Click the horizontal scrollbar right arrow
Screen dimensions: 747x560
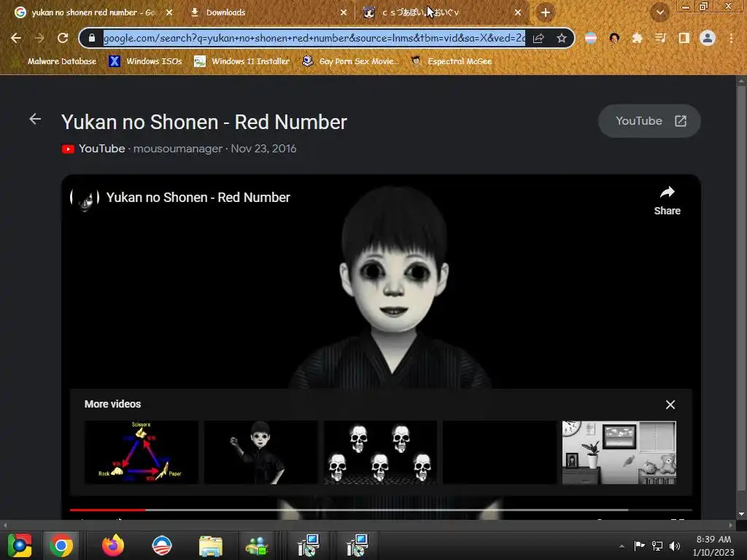(731, 525)
